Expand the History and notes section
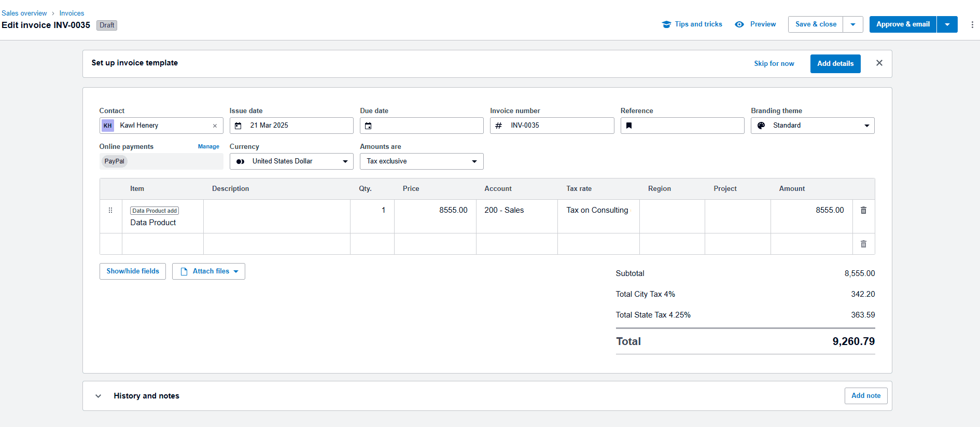This screenshot has width=980, height=427. (99, 396)
